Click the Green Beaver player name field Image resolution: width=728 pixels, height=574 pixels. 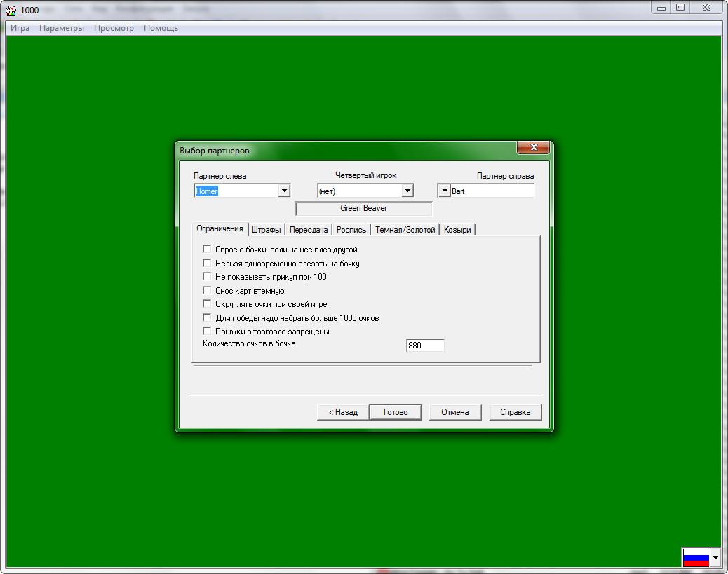[x=363, y=208]
